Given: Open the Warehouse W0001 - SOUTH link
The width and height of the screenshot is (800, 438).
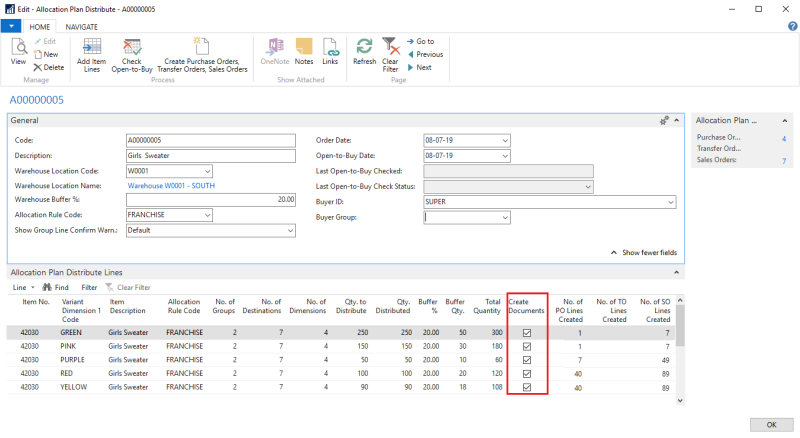Looking at the screenshot, I should [x=171, y=186].
